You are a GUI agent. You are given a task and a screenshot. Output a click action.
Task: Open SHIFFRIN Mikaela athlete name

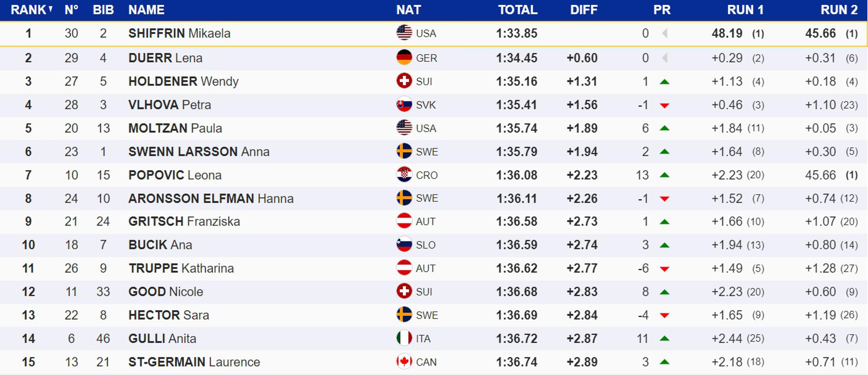point(179,33)
